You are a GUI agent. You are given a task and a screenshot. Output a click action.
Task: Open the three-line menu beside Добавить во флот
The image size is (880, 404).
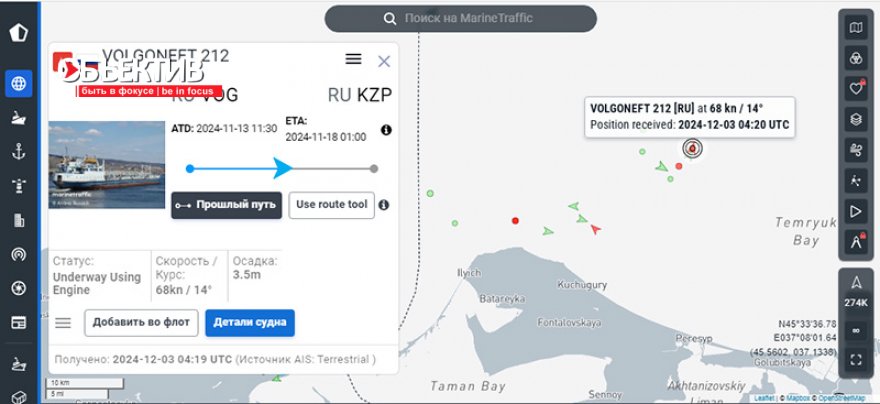tap(63, 323)
